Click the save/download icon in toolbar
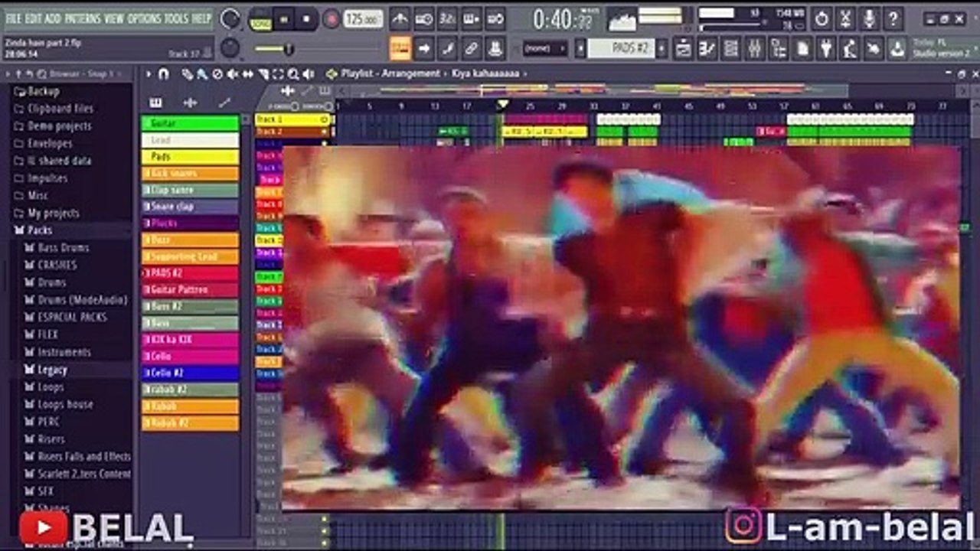The height and width of the screenshot is (551, 980). 897,48
